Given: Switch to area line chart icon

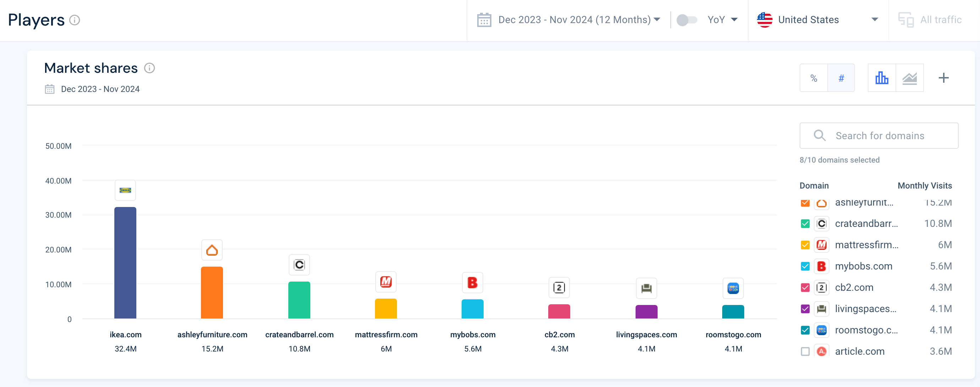Looking at the screenshot, I should (x=909, y=78).
